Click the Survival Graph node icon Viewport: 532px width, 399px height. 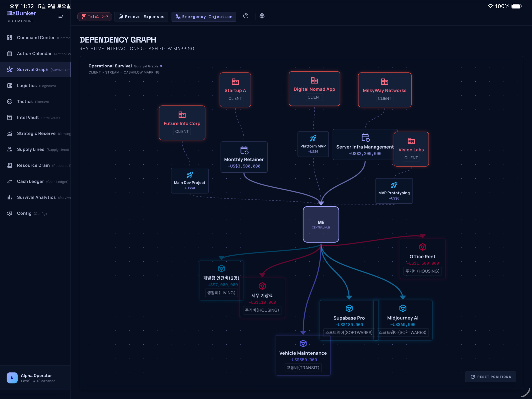pos(10,70)
